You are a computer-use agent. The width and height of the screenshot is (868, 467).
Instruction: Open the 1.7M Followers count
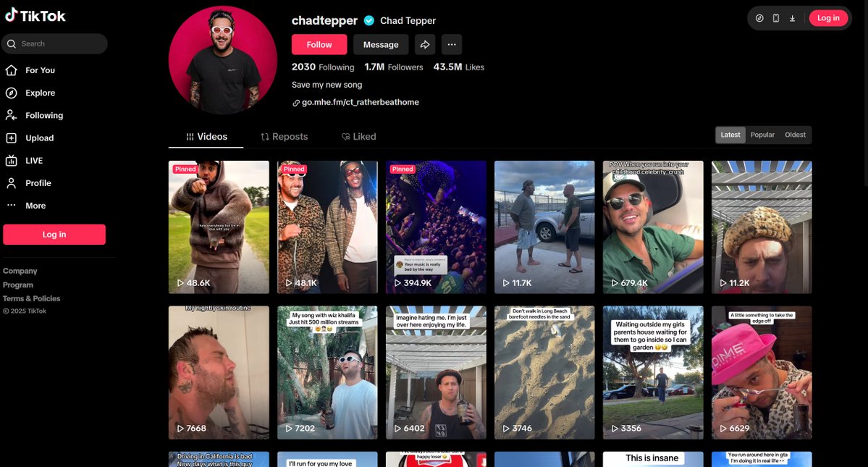click(x=394, y=67)
